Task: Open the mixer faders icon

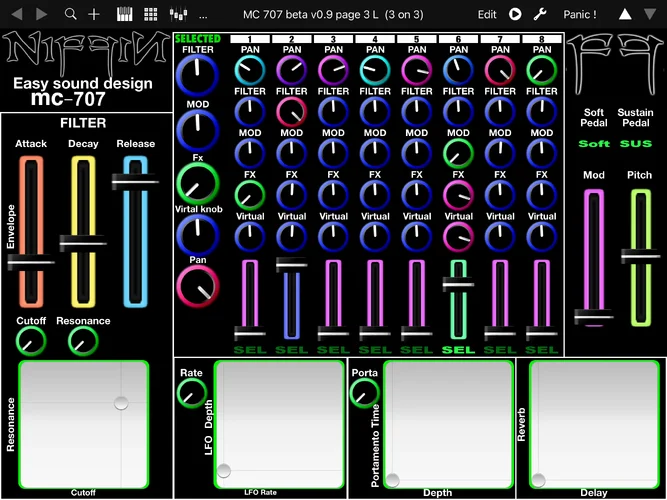Action: click(x=178, y=15)
